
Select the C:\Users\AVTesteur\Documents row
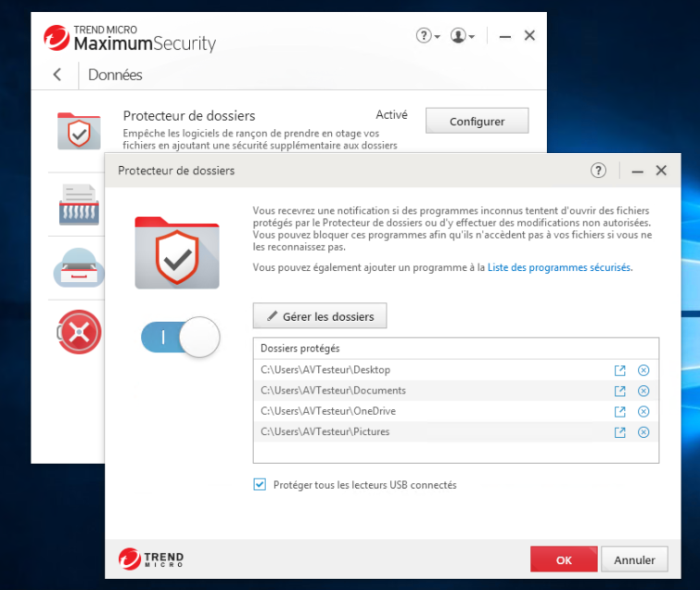pyautogui.click(x=456, y=391)
